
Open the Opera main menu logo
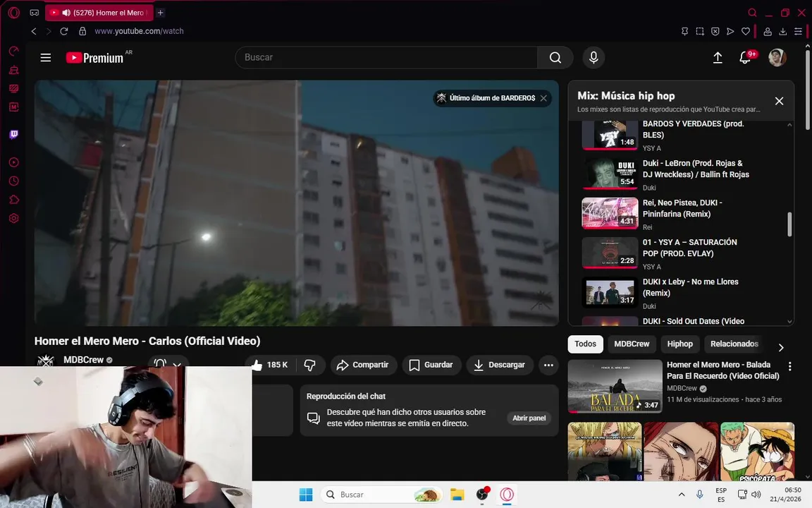coord(14,13)
